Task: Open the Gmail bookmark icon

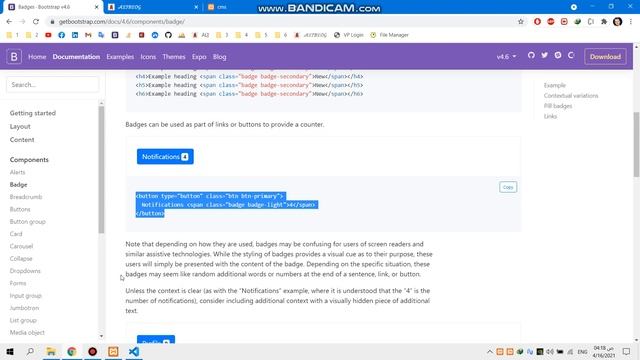Action: tap(88, 35)
